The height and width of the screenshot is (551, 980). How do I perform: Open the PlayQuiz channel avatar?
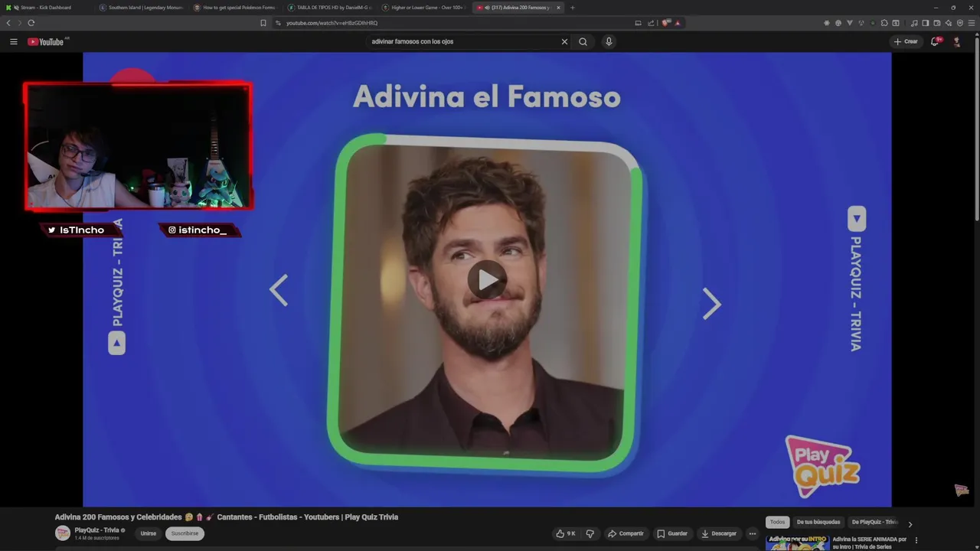click(x=62, y=533)
